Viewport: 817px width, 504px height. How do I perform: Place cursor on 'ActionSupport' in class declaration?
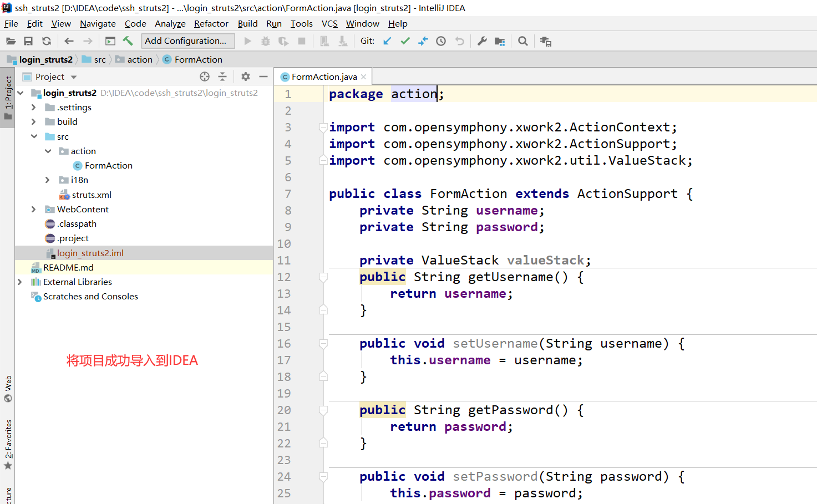[x=627, y=194]
